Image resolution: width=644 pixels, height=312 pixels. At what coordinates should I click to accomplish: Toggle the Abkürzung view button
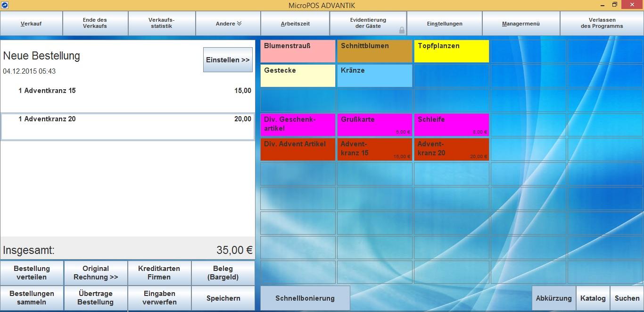coord(553,298)
